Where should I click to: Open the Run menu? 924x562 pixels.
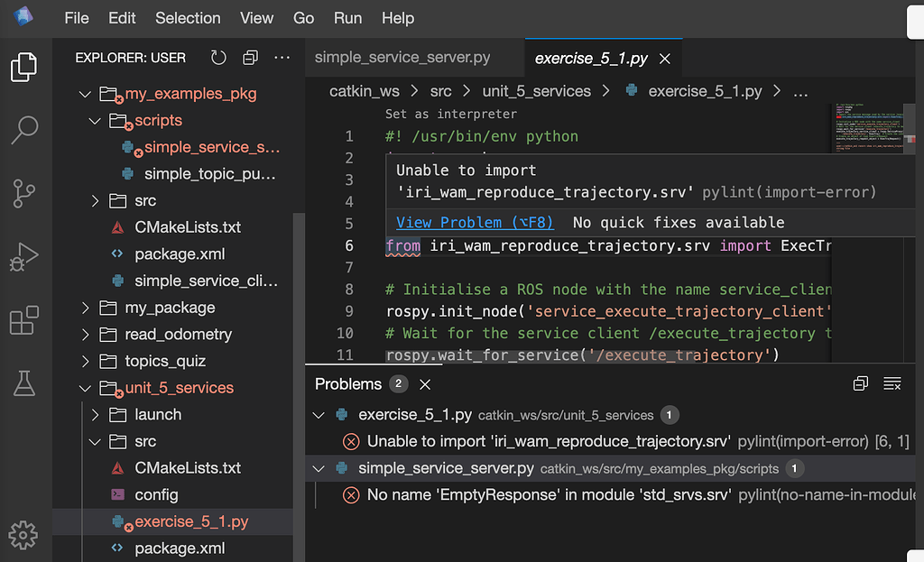click(347, 18)
